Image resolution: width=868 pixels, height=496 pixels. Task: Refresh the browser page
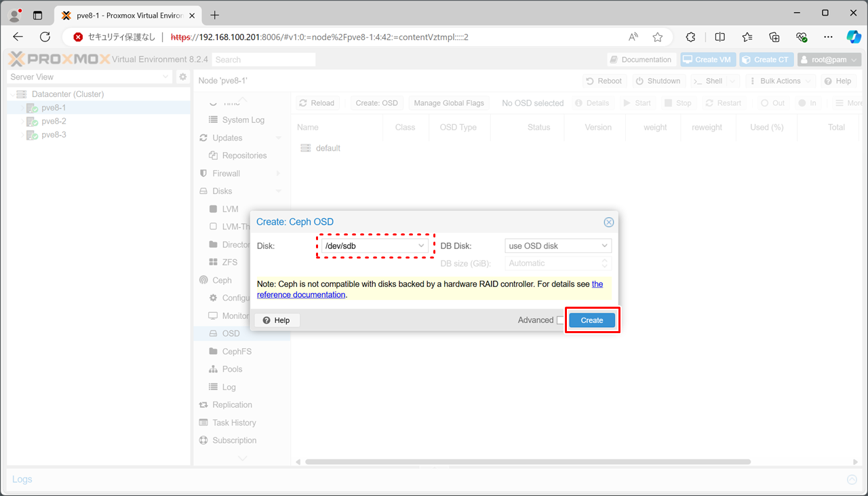[45, 37]
